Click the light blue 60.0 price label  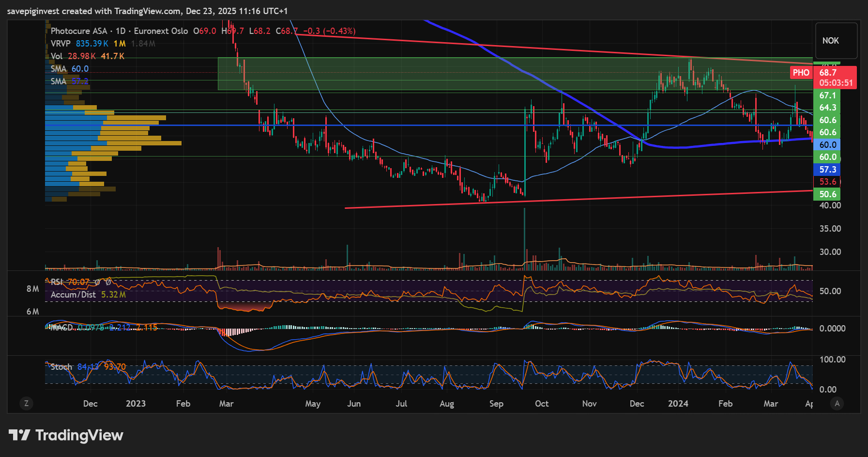[827, 144]
